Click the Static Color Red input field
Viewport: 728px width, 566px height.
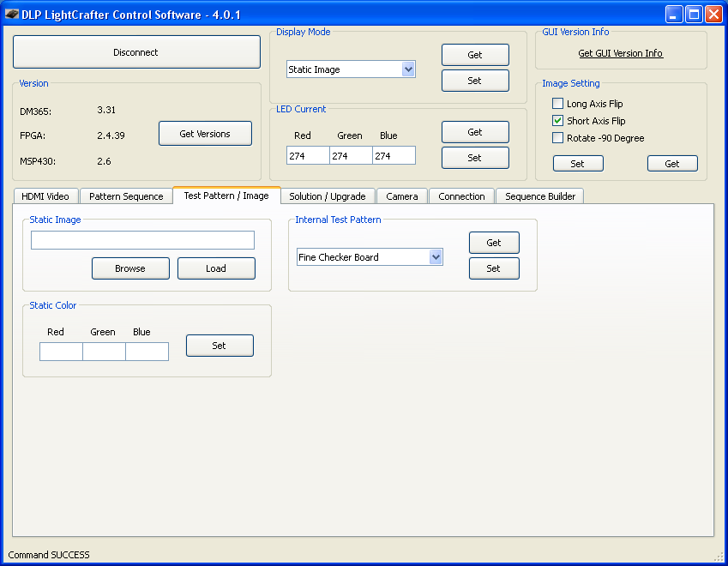61,352
